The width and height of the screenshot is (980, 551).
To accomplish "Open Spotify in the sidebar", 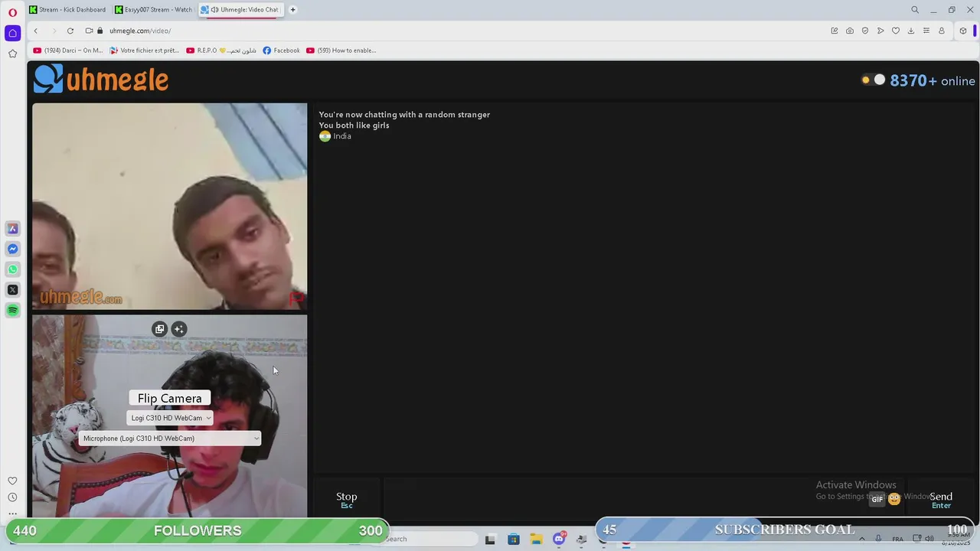I will (x=12, y=310).
